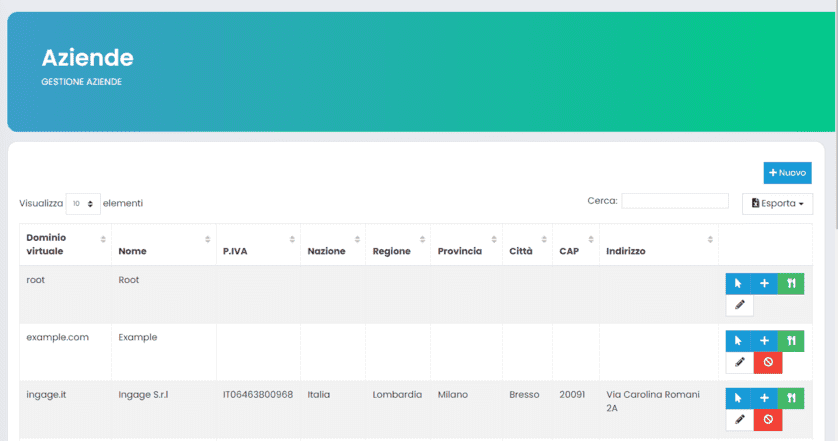
Task: Click the green fork-knife icon for ingage.it
Action: click(791, 398)
